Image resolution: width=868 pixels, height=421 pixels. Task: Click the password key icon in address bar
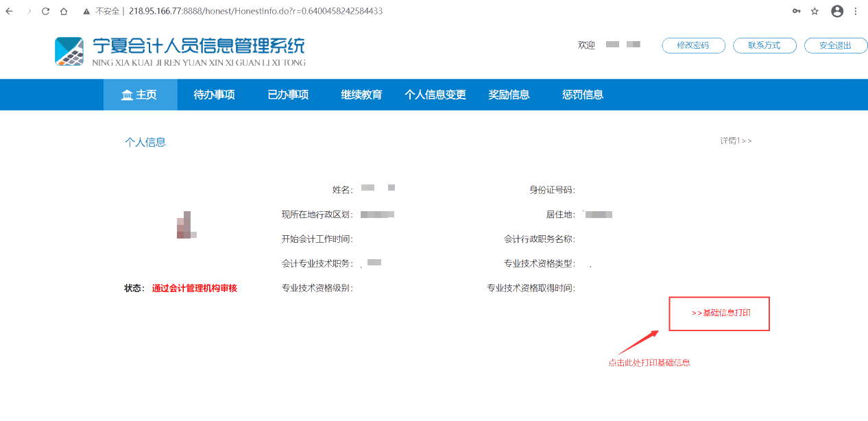click(x=796, y=10)
